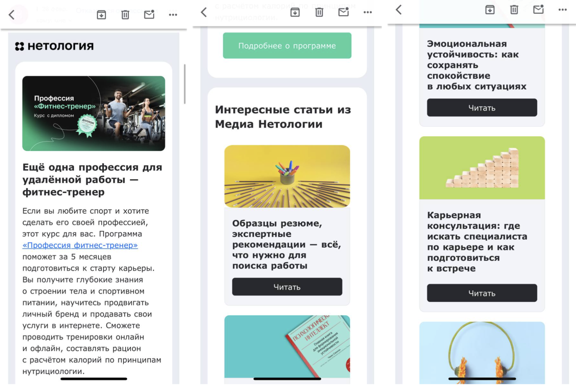Tap the fitness trainer course banner image

click(x=94, y=113)
